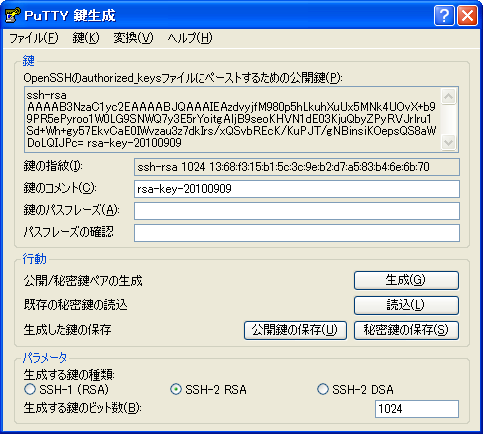Click the PuTTY 鍵生成 title bar text

[x=70, y=16]
